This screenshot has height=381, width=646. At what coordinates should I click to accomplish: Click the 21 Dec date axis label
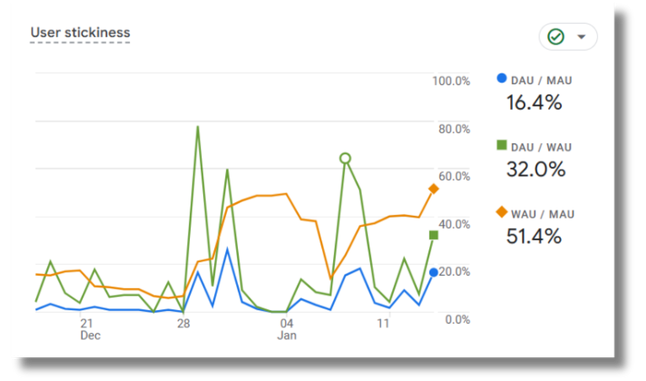click(x=89, y=330)
